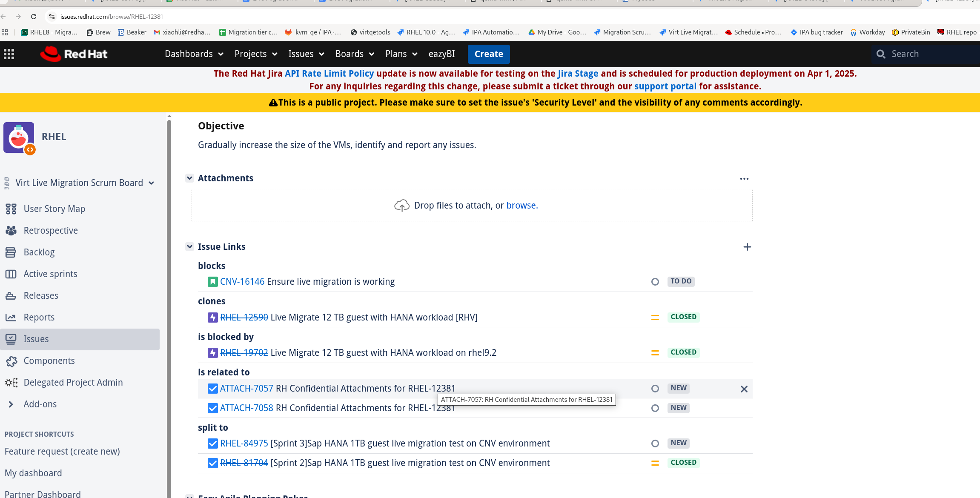The image size is (980, 498).
Task: Click the cloud upload icon in attachments
Action: pos(401,206)
